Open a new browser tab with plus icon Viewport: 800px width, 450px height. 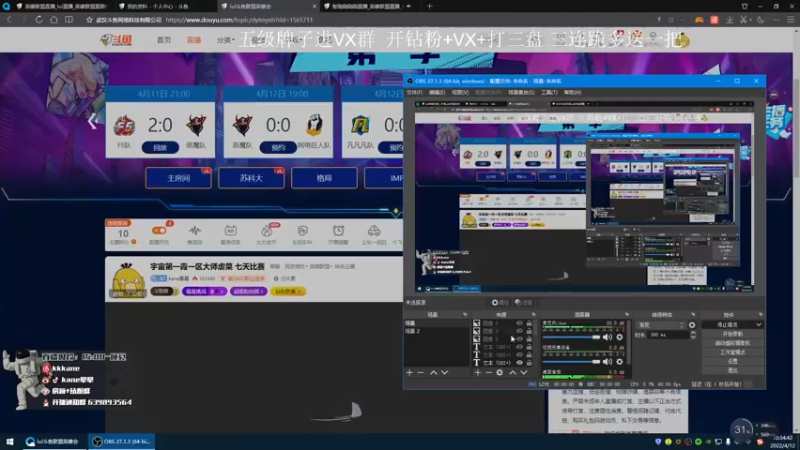(x=430, y=6)
